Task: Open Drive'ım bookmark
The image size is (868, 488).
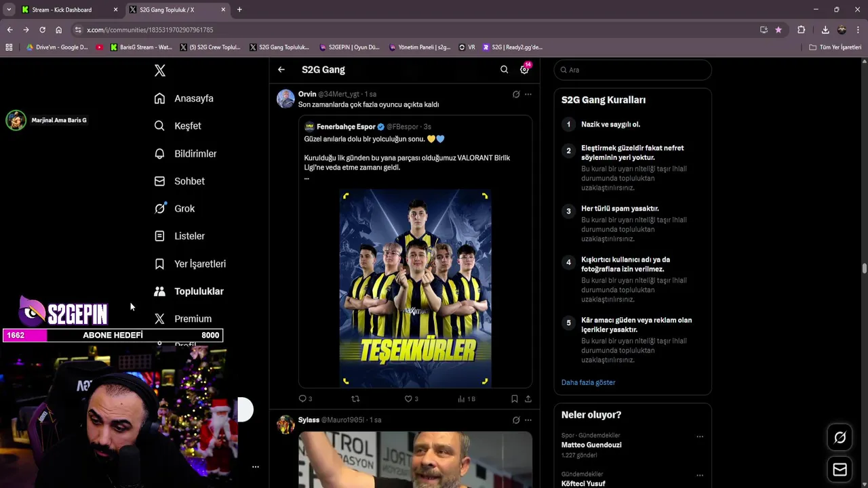Action: (57, 47)
